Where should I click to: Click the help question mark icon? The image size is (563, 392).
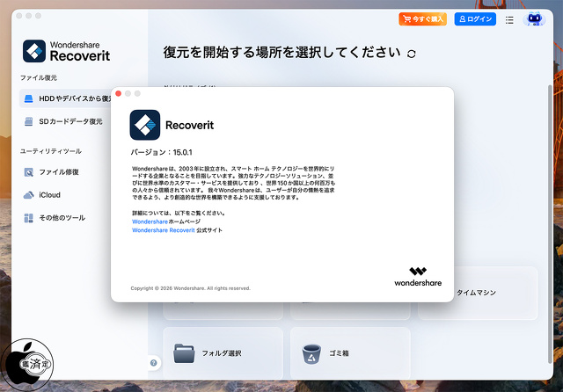pyautogui.click(x=154, y=363)
